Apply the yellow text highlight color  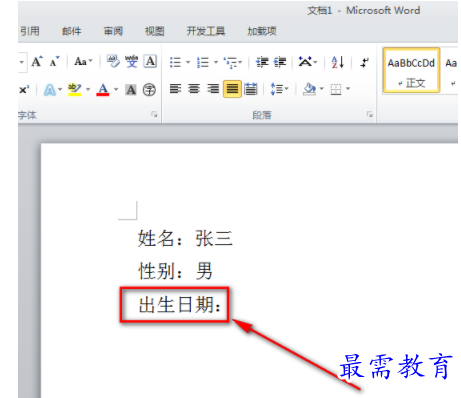75,90
